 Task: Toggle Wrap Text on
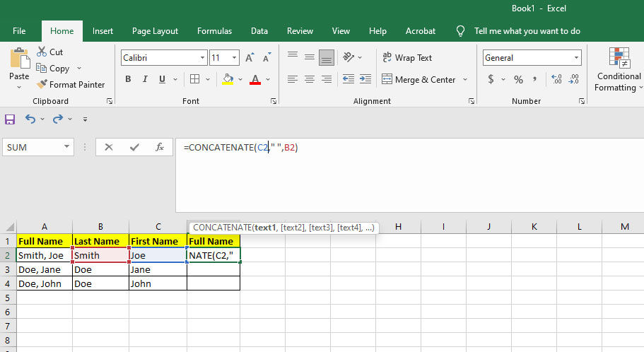[407, 57]
